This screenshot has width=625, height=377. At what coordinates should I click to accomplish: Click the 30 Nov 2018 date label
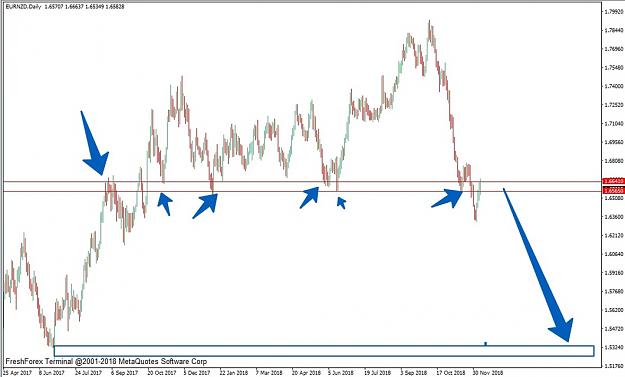[x=487, y=373]
